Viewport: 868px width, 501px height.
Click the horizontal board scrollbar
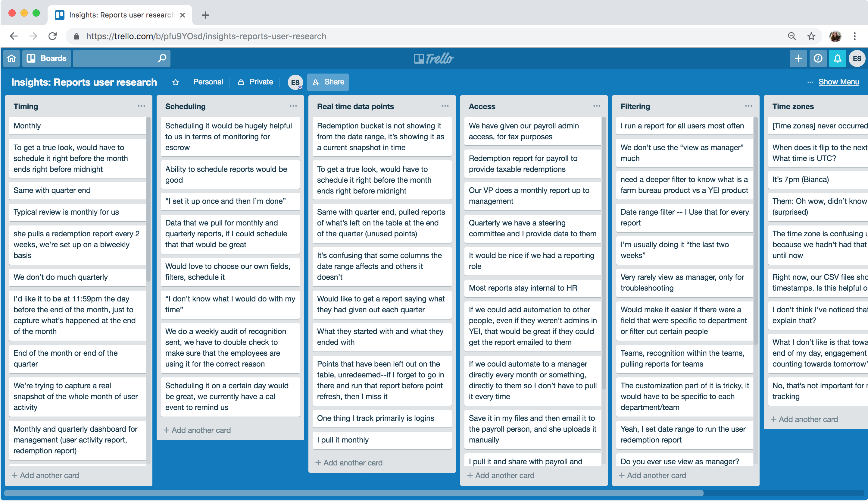pos(354,493)
